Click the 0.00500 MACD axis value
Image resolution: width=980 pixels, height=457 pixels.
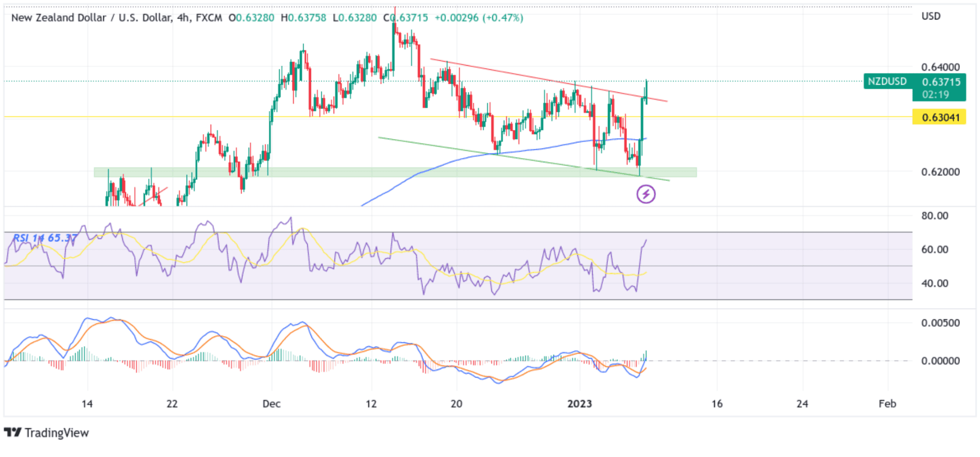pos(940,323)
